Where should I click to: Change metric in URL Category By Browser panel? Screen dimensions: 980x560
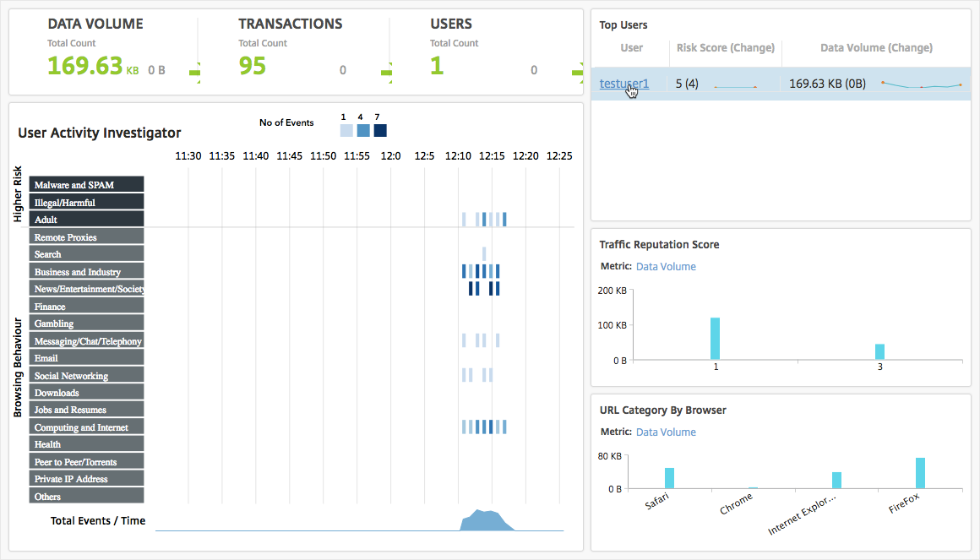click(666, 432)
